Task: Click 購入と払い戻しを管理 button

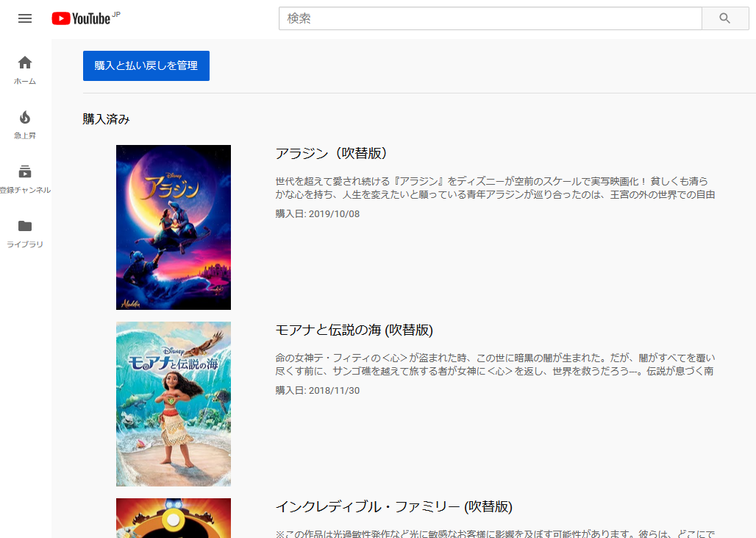Action: click(x=146, y=66)
